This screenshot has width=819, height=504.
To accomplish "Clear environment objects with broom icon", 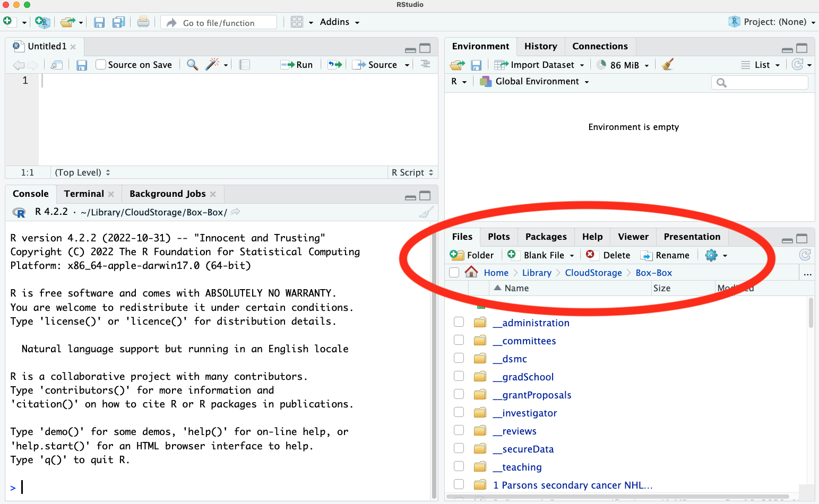I will 668,64.
